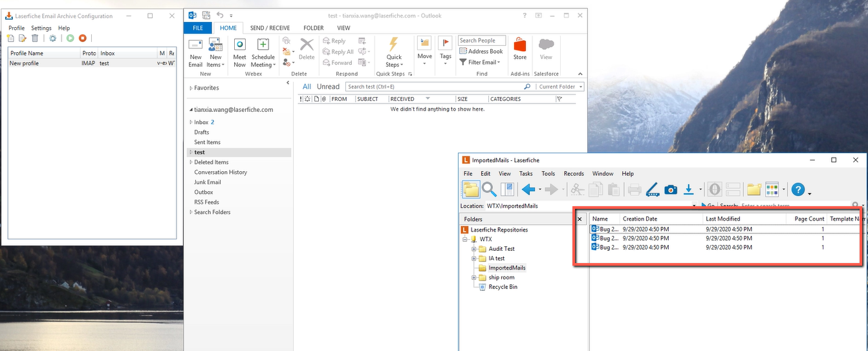This screenshot has height=351, width=868.
Task: Click Send/Receive All Folders quick access icon
Action: click(206, 15)
